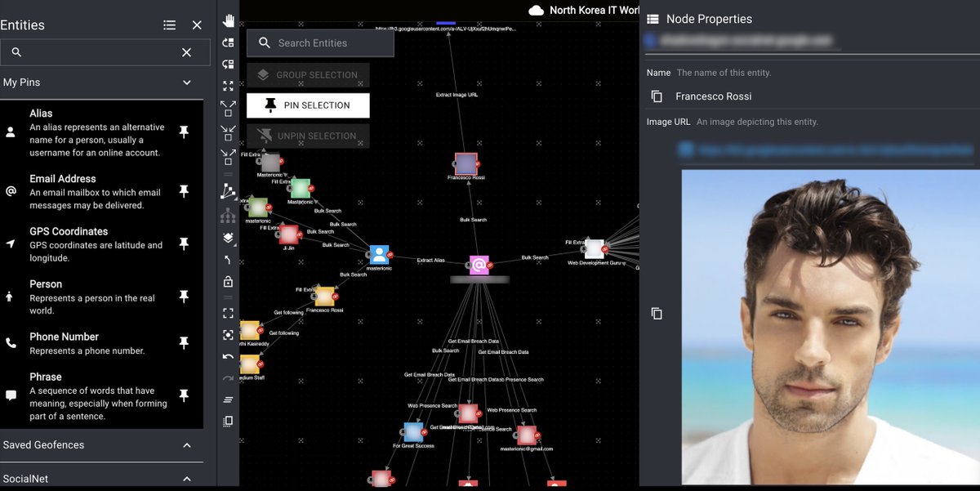This screenshot has height=491, width=980.
Task: Click the GROUP SELECTION button
Action: (x=308, y=74)
